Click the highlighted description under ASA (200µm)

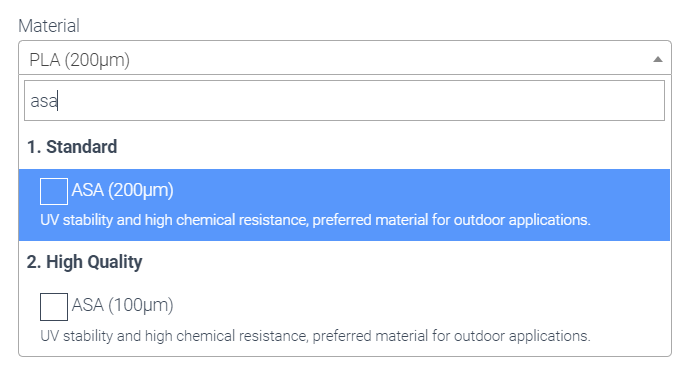tap(315, 220)
